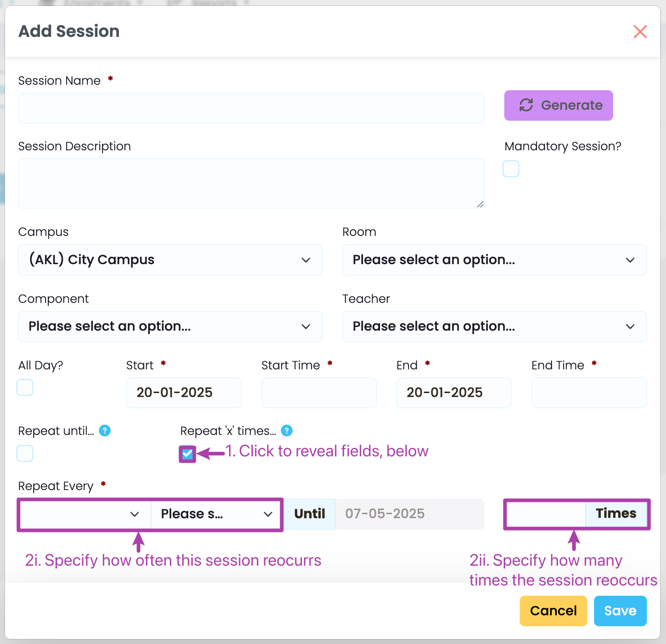The width and height of the screenshot is (666, 644).
Task: Focus the Session Description text area
Action: point(251,184)
